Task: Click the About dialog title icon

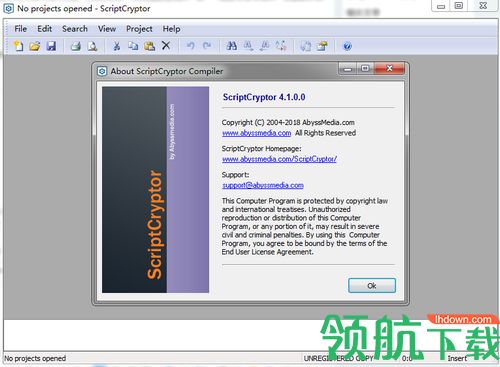Action: 102,71
